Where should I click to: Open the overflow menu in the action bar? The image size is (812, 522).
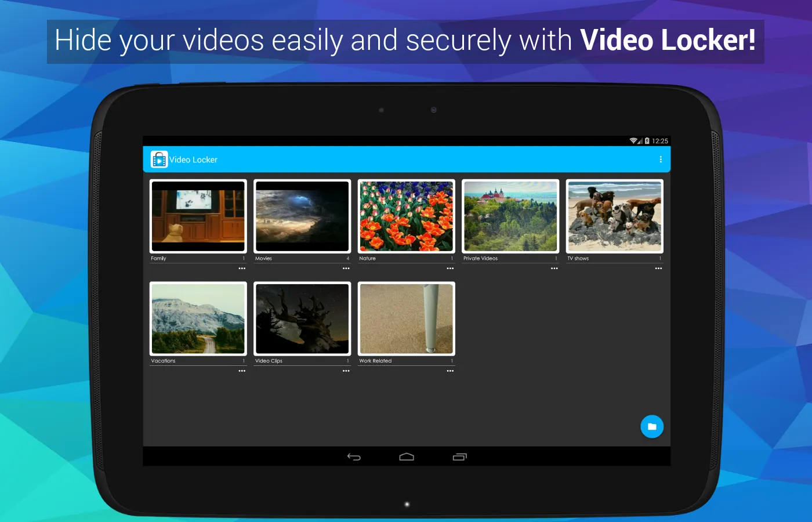pos(661,159)
